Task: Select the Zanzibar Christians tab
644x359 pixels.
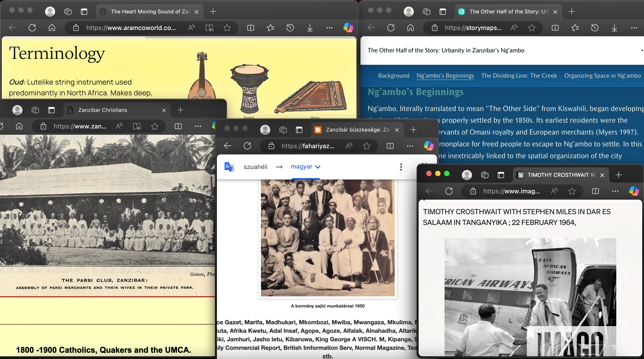Action: [117, 110]
